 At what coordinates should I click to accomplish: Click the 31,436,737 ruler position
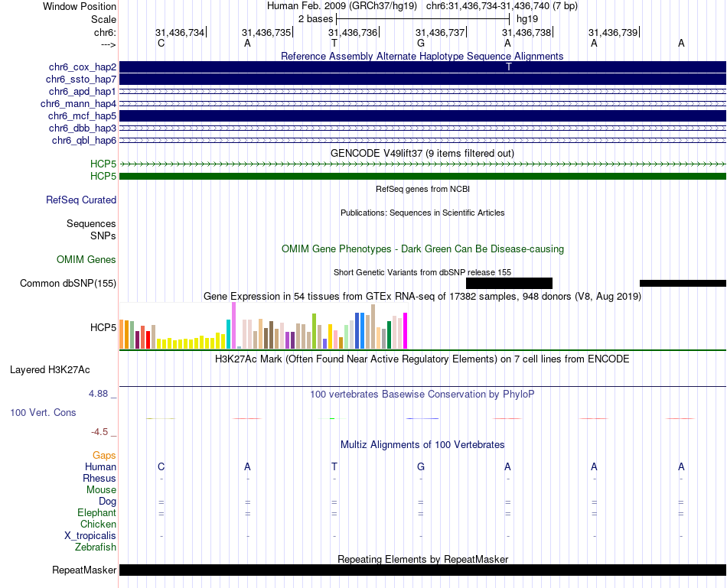(x=439, y=32)
